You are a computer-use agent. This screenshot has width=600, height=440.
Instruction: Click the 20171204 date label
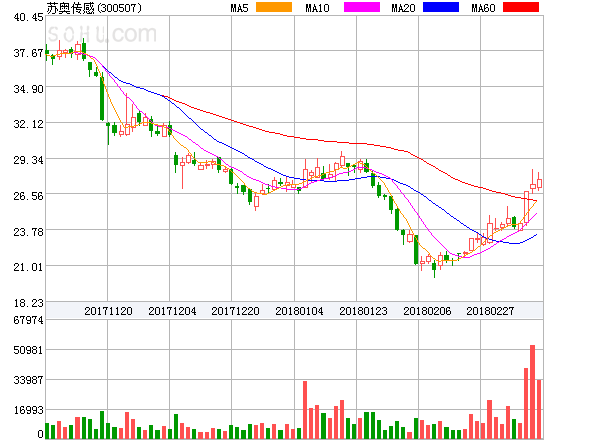172,311
